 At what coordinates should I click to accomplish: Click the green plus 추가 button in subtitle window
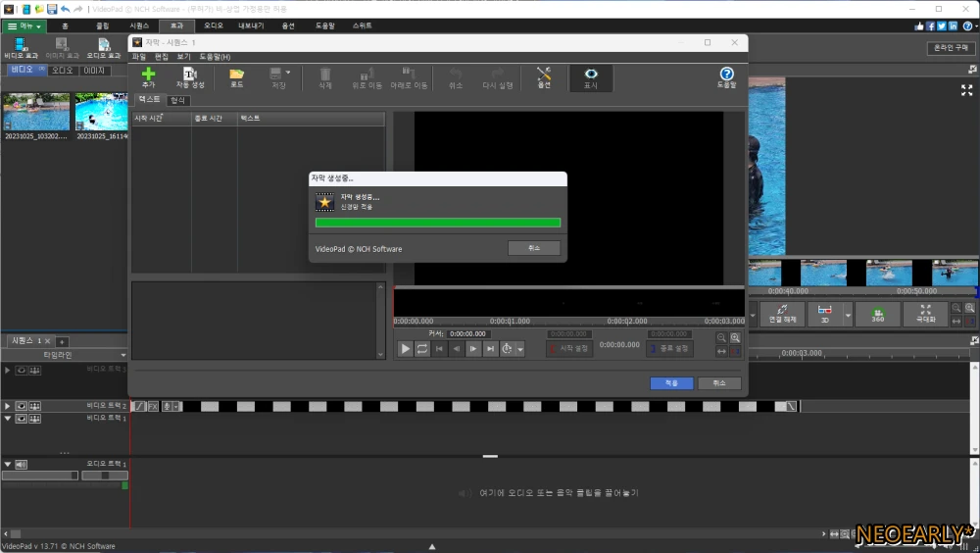tap(148, 77)
